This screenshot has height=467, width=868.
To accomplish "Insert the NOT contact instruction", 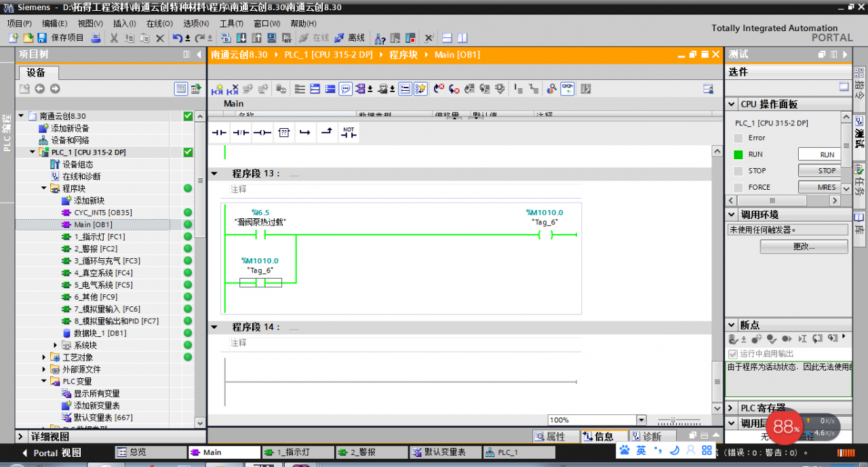I will (349, 133).
